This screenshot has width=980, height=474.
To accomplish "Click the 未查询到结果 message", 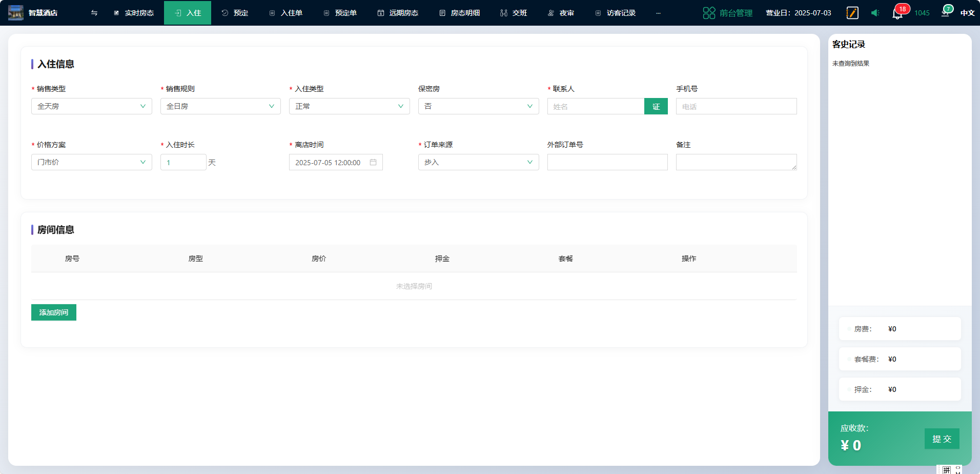I will tap(851, 64).
